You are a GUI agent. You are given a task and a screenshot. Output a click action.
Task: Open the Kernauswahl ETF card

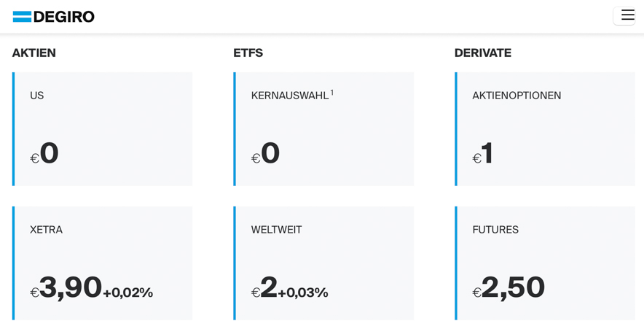pyautogui.click(x=323, y=129)
